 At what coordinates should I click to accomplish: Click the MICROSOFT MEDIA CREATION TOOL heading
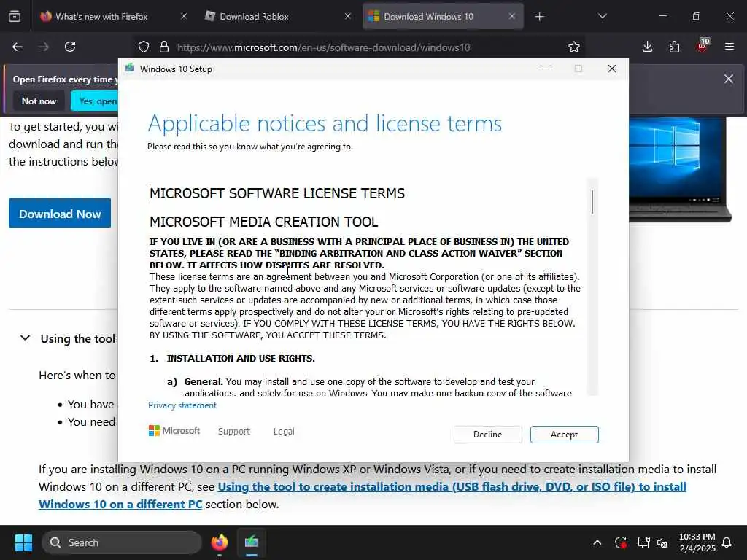click(264, 222)
